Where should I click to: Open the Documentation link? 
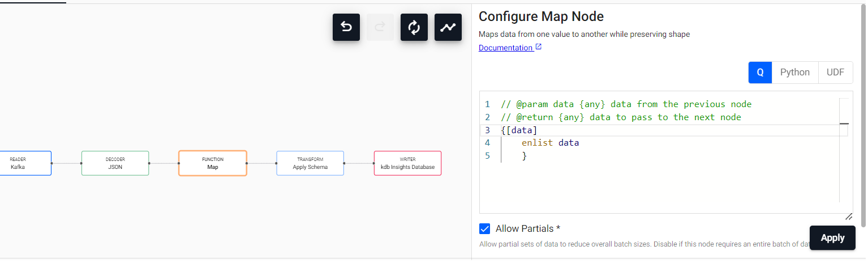(505, 48)
